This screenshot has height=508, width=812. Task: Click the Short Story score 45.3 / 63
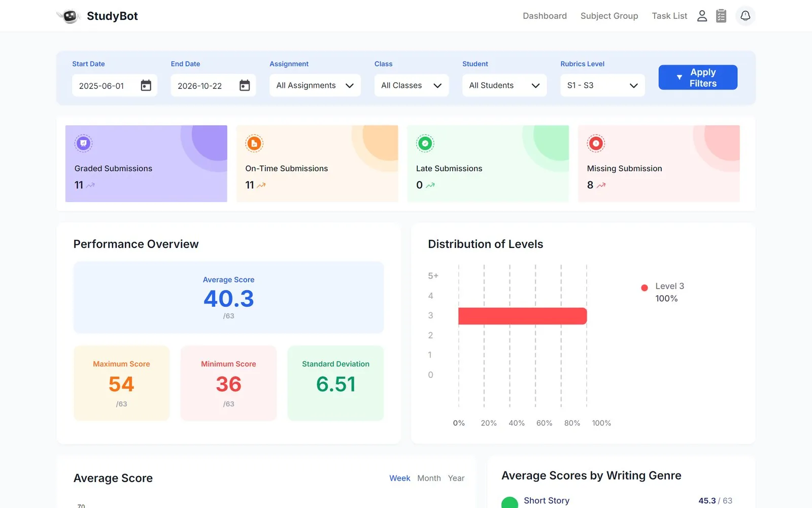[715, 500]
